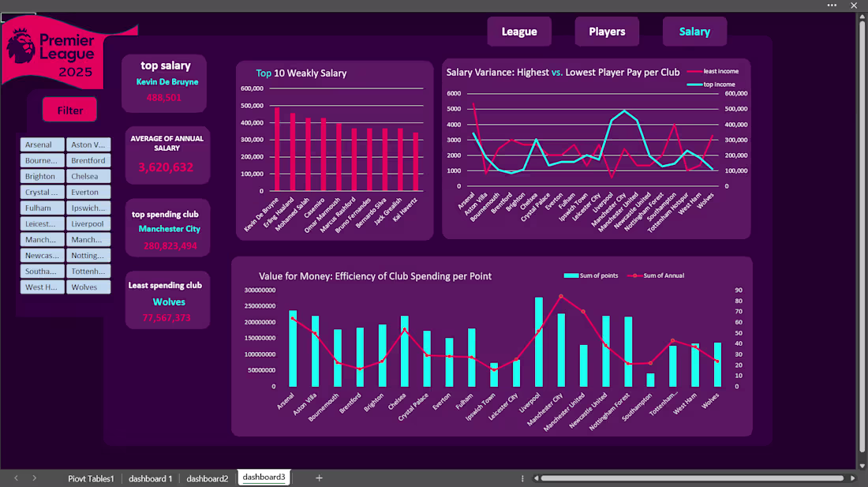Image resolution: width=868 pixels, height=487 pixels.
Task: Click the 488,501 top salary value
Action: [164, 97]
